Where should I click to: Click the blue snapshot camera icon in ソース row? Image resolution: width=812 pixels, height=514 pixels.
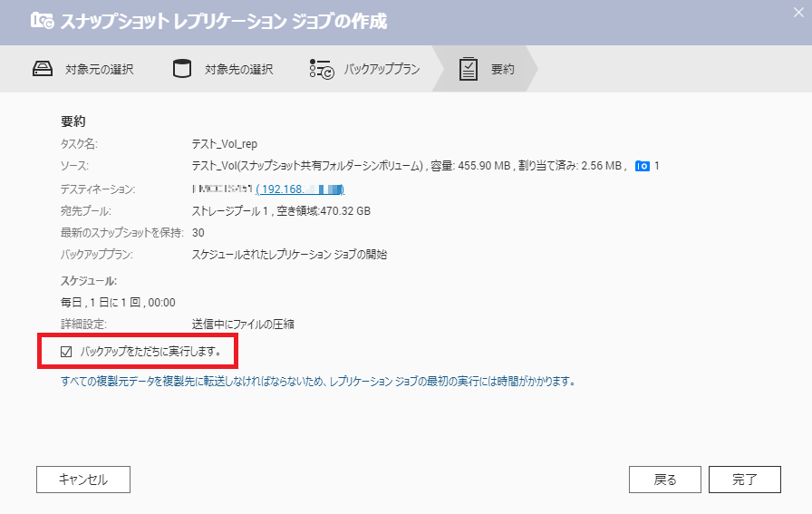[x=643, y=166]
